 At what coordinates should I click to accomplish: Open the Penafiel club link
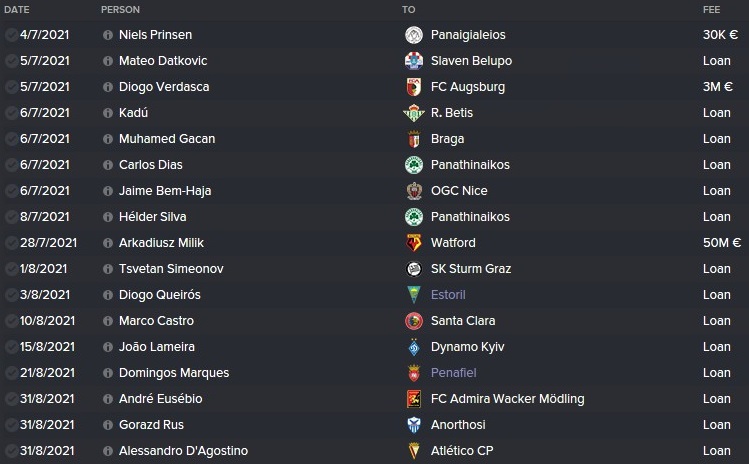453,373
